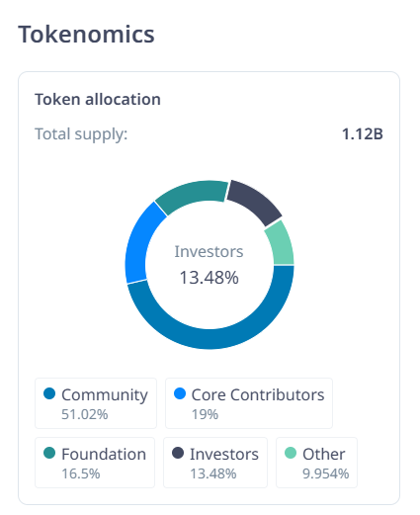This screenshot has width=420, height=515.
Task: Click the dark navy Investors donut segment
Action: click(255, 201)
